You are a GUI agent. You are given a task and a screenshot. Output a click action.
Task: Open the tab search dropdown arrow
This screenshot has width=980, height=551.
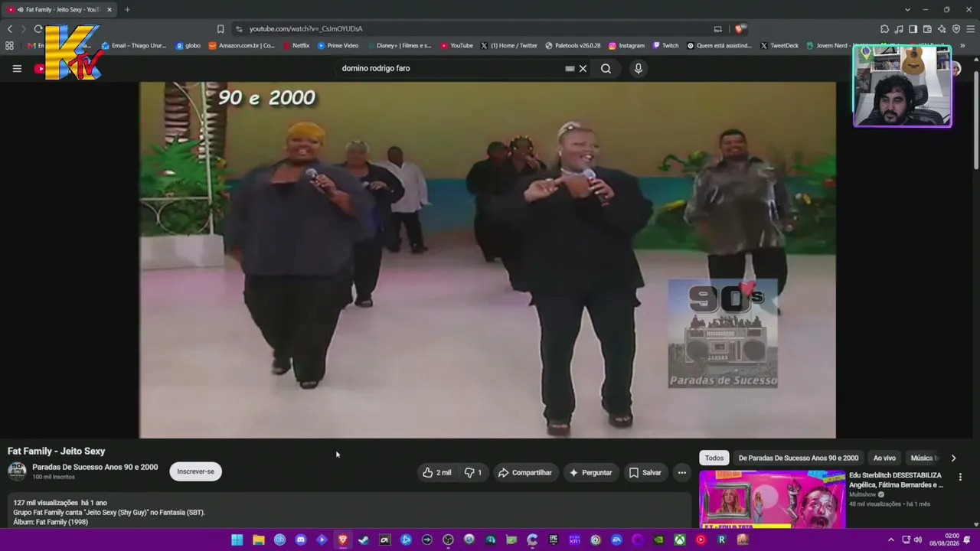click(907, 10)
